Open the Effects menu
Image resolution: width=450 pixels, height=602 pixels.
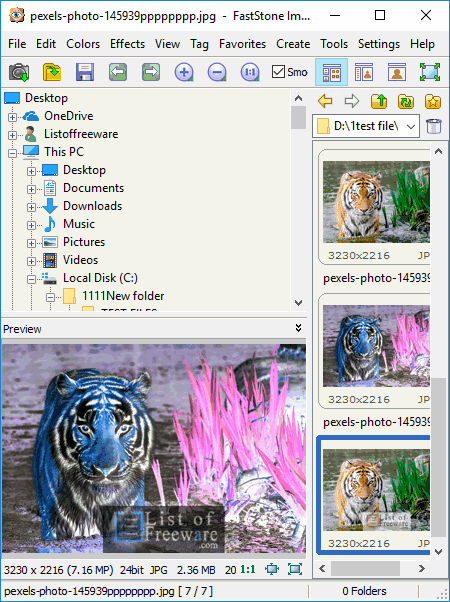pyautogui.click(x=127, y=44)
